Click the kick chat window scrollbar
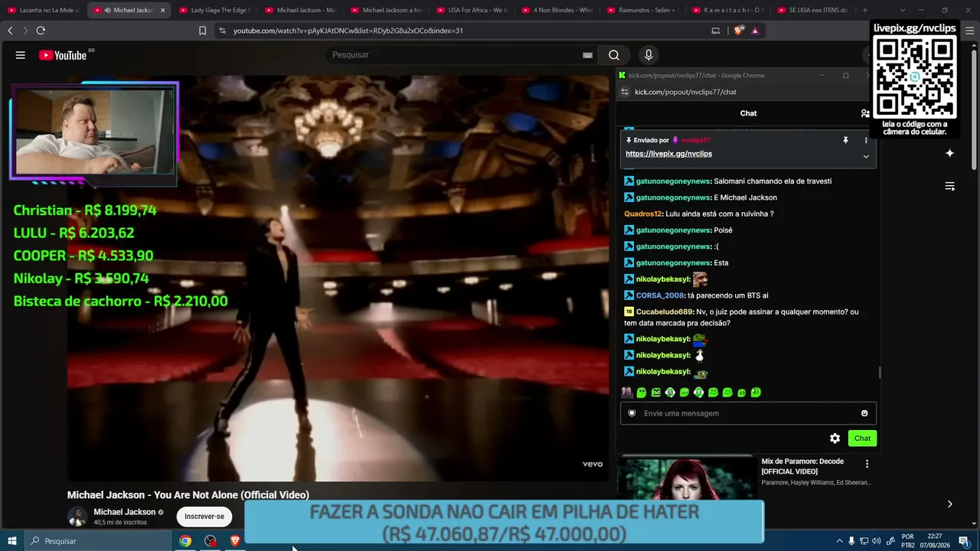980x551 pixels. point(880,373)
